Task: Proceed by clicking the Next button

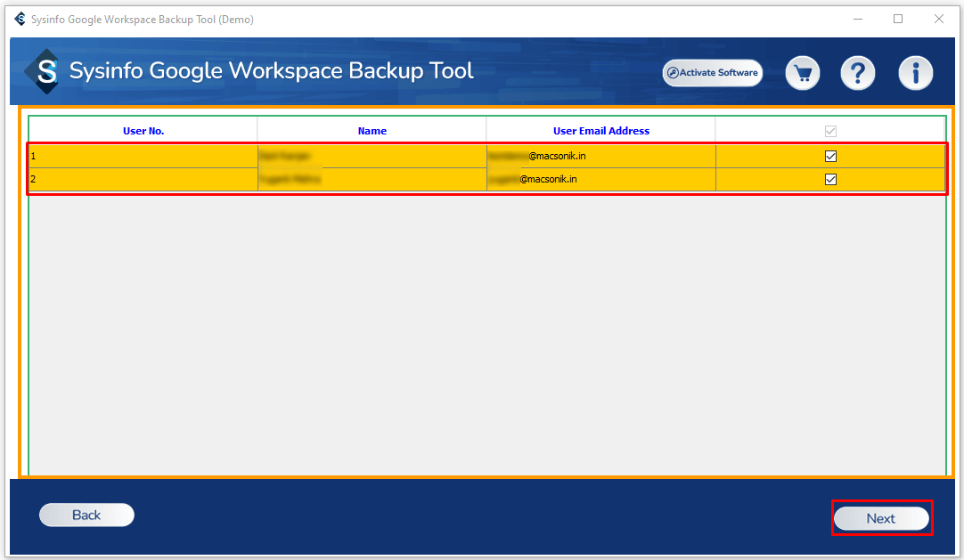Action: (x=881, y=518)
